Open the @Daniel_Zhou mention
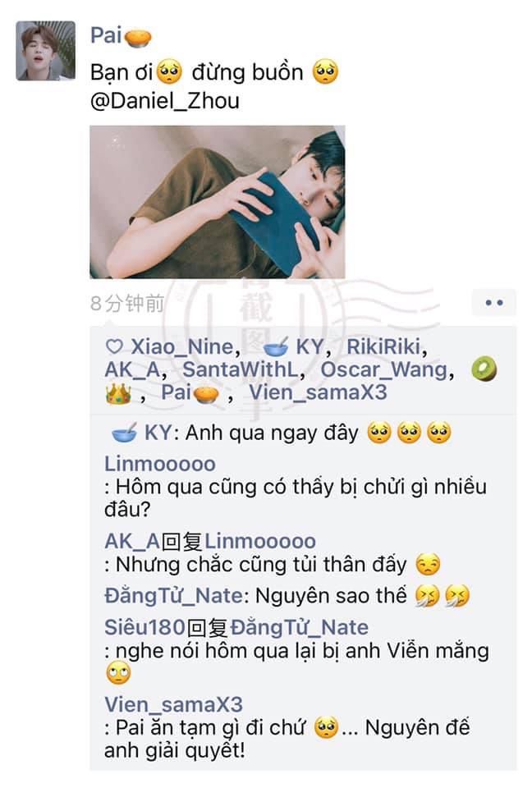Viewport: 532px width, 788px height. click(x=164, y=101)
